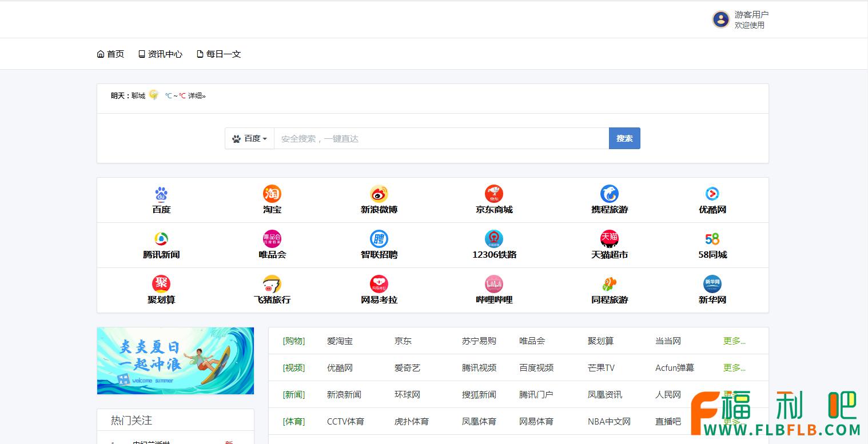Open the 凤凰资讯 link
The width and height of the screenshot is (868, 444).
[x=605, y=395]
